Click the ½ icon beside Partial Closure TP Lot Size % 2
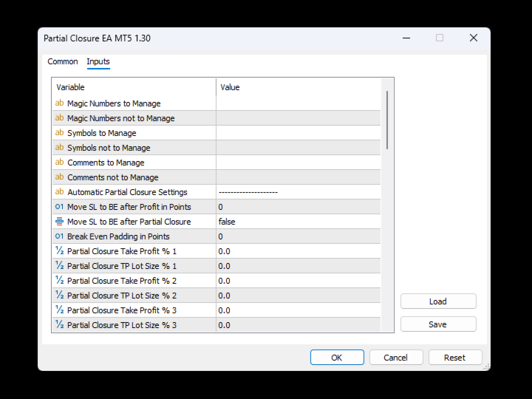532x399 pixels. pyautogui.click(x=59, y=295)
